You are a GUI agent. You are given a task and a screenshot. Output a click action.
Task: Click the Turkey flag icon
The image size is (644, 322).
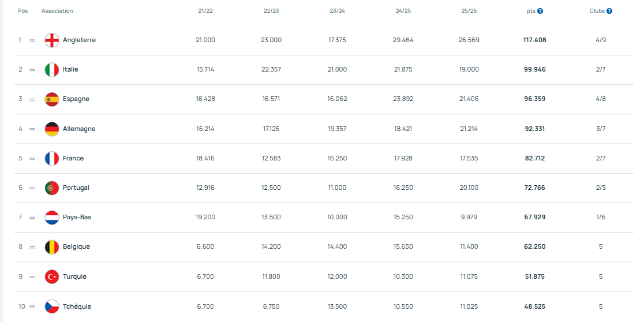(x=52, y=276)
